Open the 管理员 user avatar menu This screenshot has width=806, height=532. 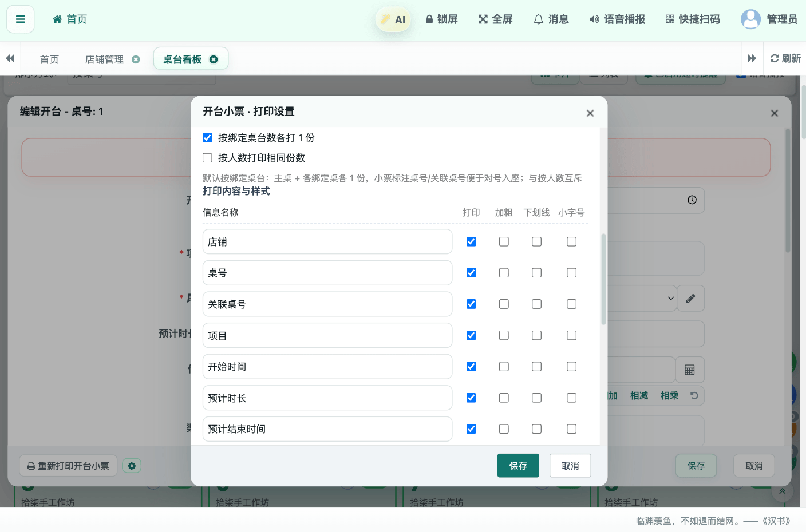769,19
